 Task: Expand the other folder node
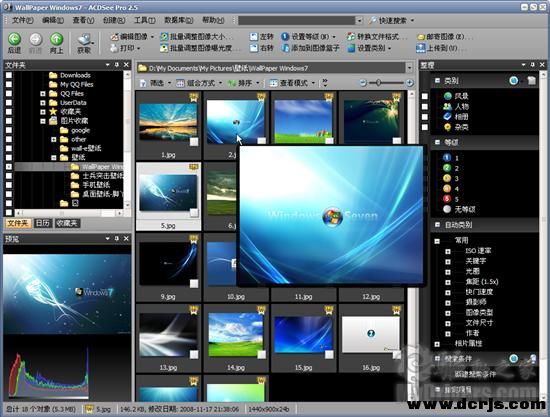pos(54,139)
